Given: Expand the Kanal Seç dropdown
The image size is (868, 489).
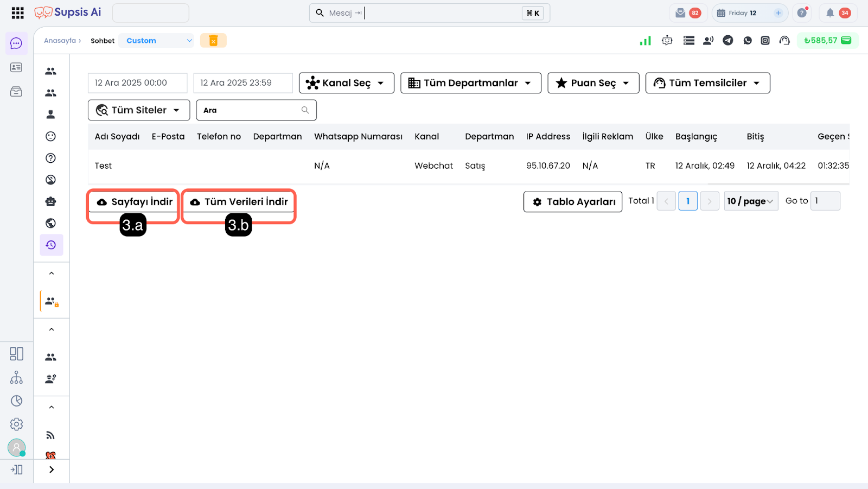Looking at the screenshot, I should tap(346, 83).
